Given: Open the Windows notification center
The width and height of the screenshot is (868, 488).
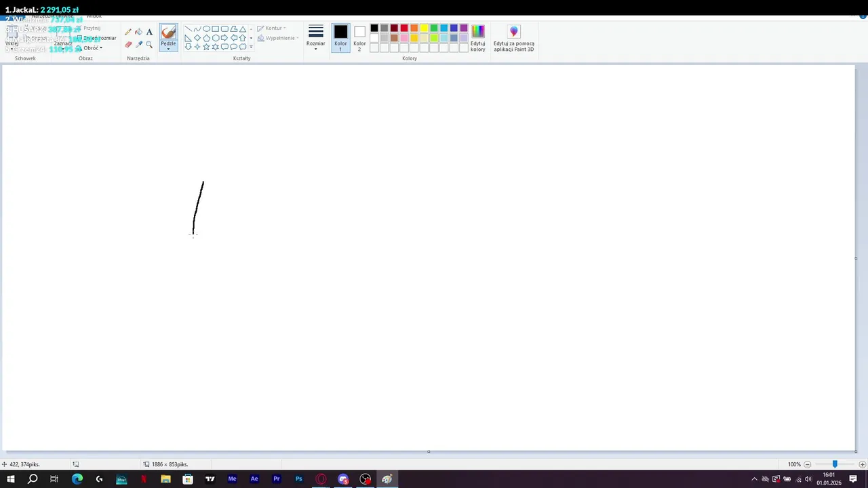Looking at the screenshot, I should pos(854,479).
